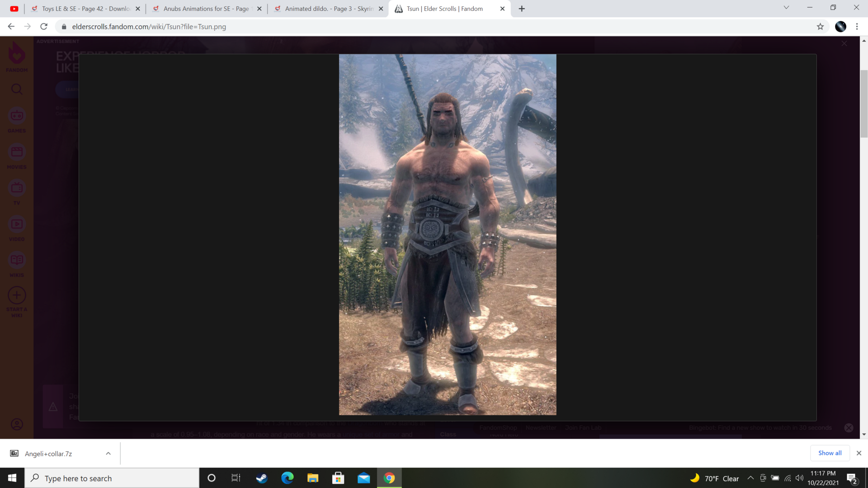Open Cortana circle icon
Viewport: 868px width, 488px height.
[x=211, y=478]
